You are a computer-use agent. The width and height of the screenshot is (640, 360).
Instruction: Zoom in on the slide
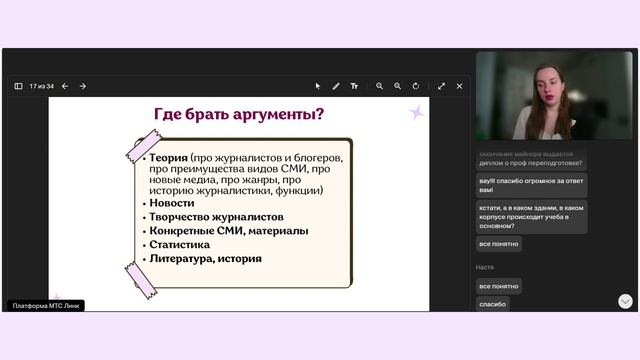click(x=398, y=86)
